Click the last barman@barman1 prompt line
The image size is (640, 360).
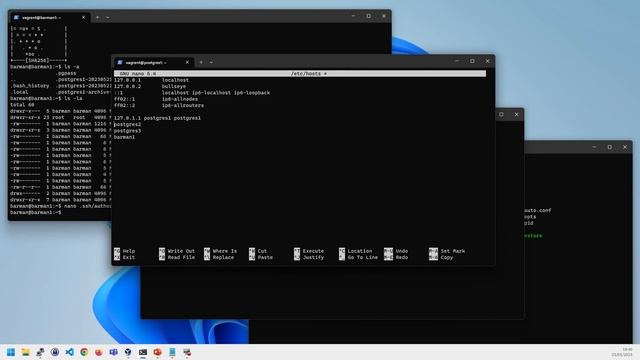pyautogui.click(x=36, y=212)
